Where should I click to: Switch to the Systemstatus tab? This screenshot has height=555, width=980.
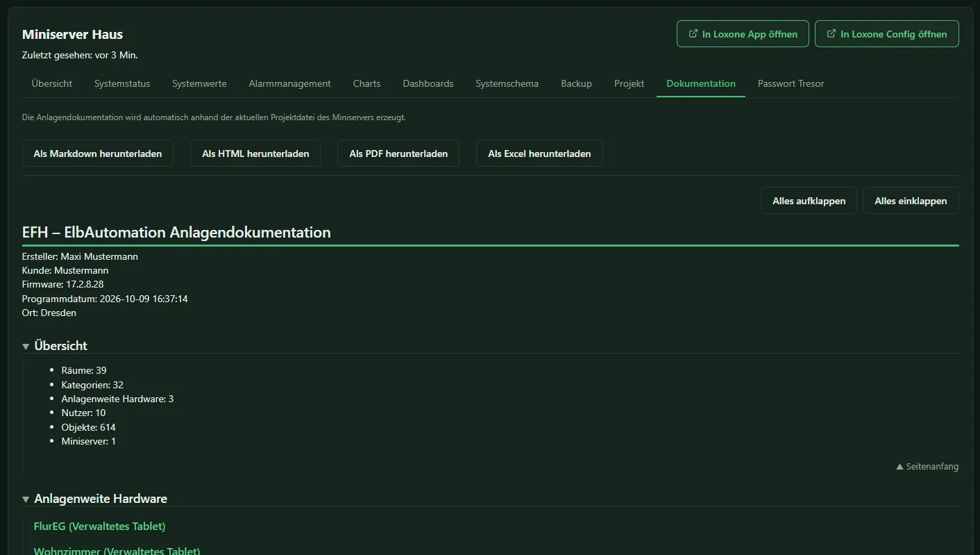[x=122, y=83]
